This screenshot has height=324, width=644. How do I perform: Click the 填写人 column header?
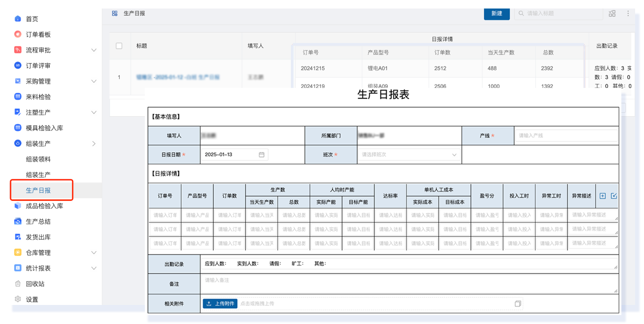pyautogui.click(x=255, y=46)
